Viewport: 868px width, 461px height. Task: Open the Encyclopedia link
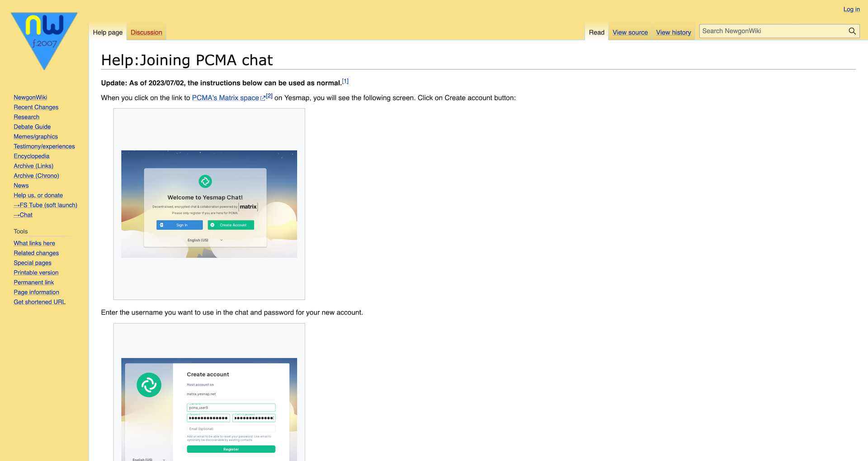tap(32, 156)
